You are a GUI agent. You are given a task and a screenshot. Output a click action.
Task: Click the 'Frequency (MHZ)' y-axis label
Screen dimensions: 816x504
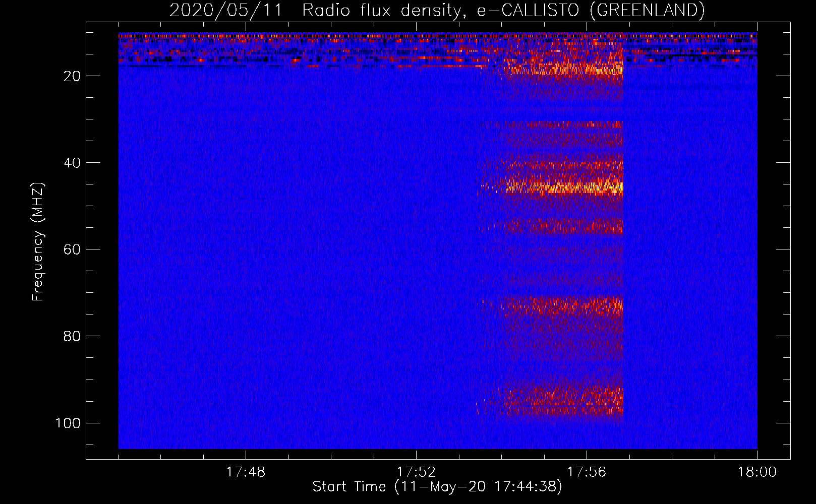coord(38,242)
